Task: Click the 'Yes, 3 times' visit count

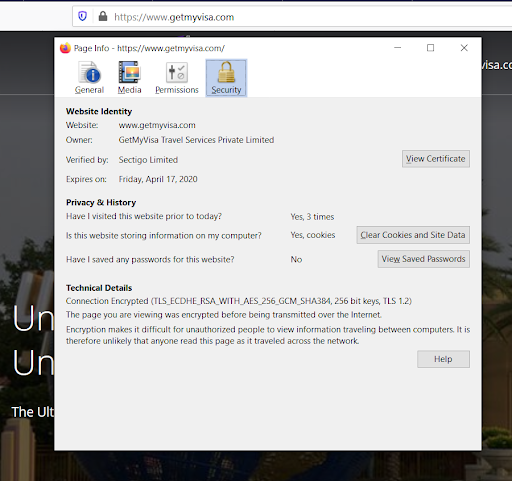Action: point(312,217)
